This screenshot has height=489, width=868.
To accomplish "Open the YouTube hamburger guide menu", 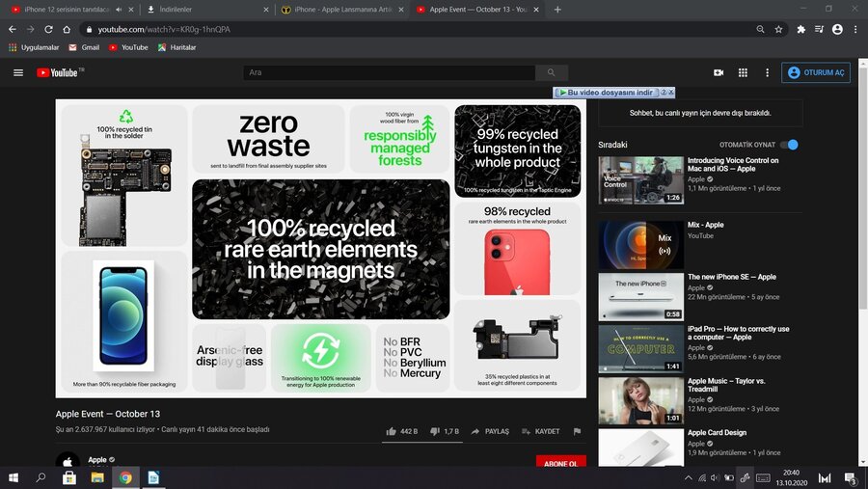I will (x=18, y=72).
